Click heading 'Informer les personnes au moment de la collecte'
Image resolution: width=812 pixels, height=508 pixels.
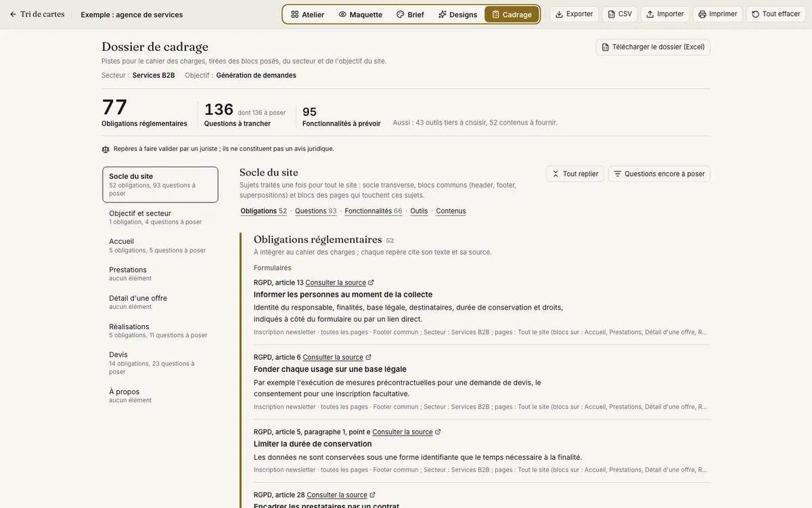[343, 295]
